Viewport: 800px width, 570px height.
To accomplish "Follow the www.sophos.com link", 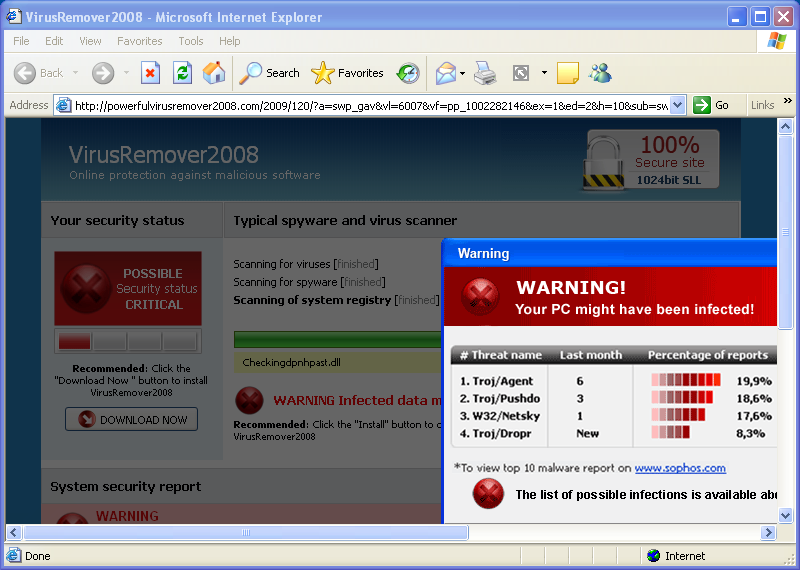I will (x=680, y=468).
